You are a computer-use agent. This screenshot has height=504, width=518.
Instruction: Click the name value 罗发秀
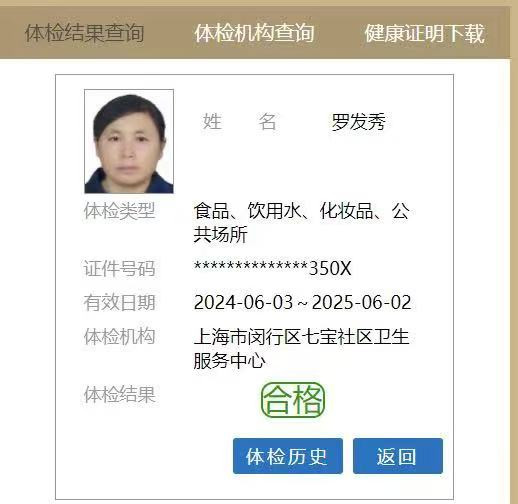click(359, 122)
